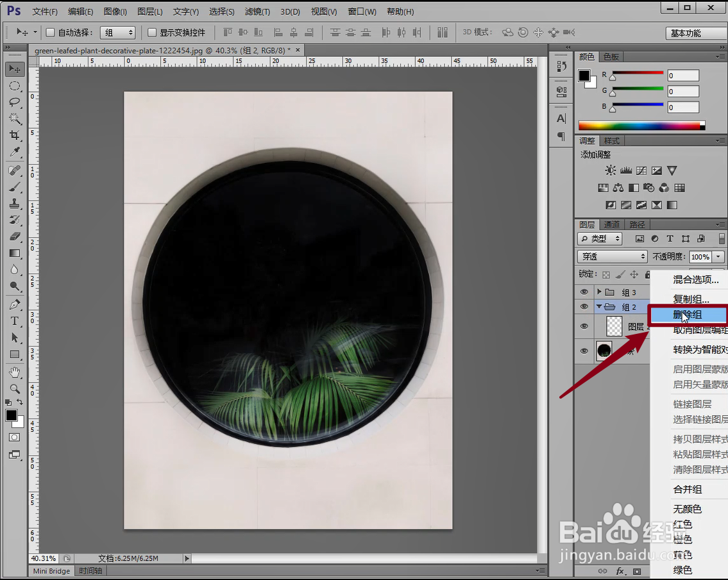The width and height of the screenshot is (728, 580).
Task: Enable the 自动选择 checkbox
Action: pos(50,33)
